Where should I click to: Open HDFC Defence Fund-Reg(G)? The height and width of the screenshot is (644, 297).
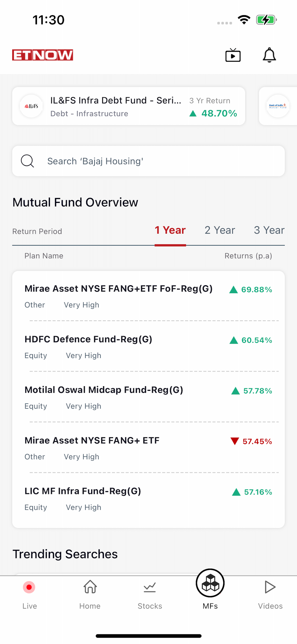88,339
